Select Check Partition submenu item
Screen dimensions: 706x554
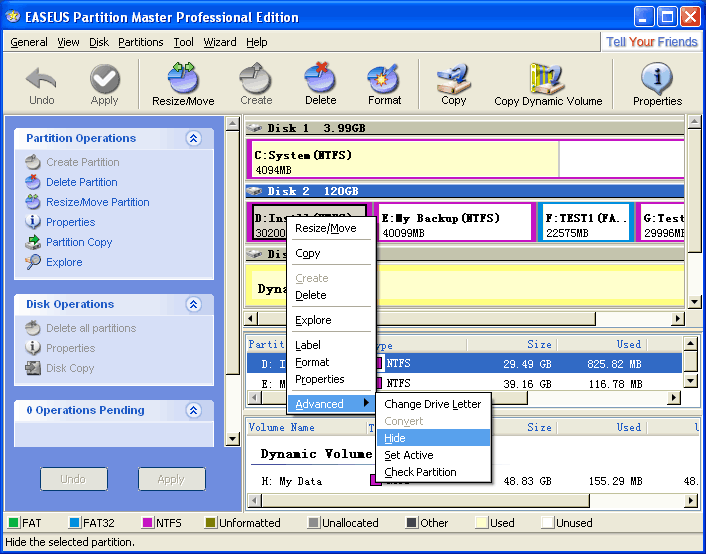[433, 472]
